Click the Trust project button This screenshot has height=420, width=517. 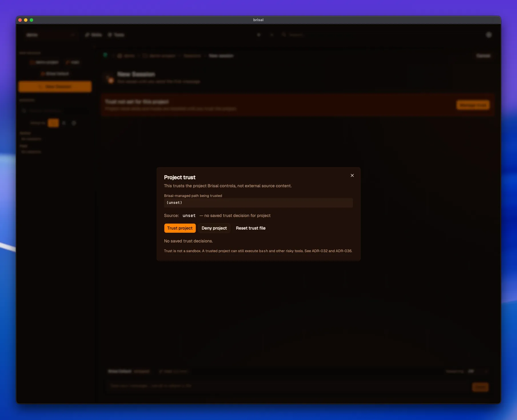180,228
